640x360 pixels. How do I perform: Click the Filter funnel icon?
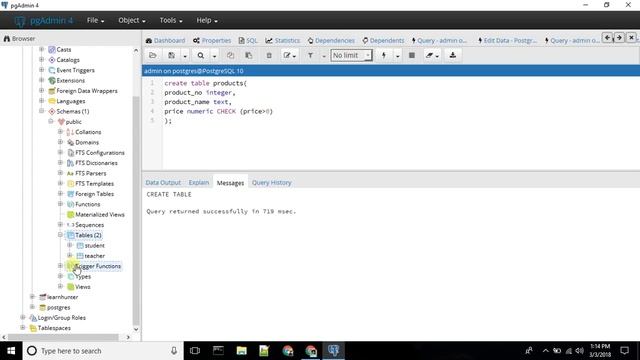pos(310,56)
